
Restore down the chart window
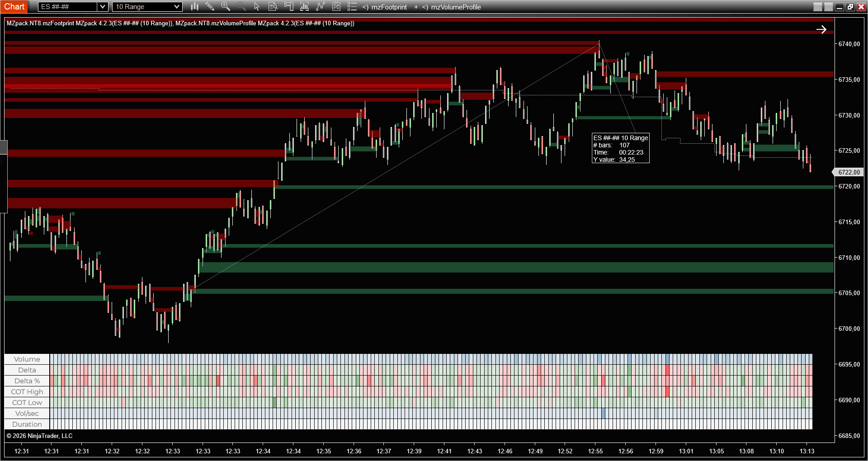(850, 7)
